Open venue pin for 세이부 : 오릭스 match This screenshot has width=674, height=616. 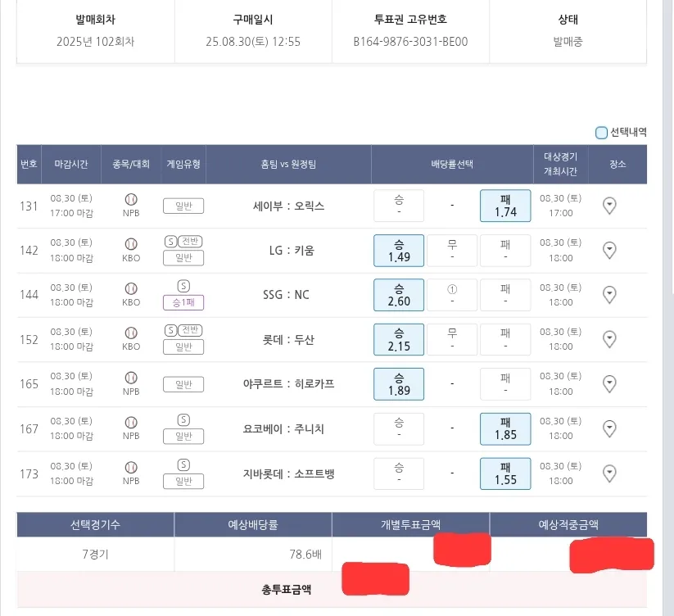coord(609,206)
